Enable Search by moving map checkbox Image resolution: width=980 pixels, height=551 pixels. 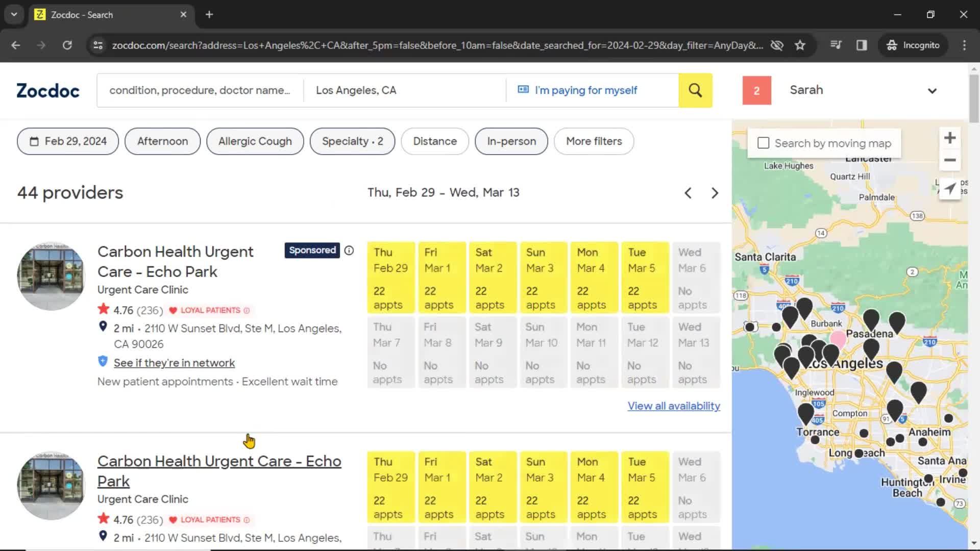click(x=763, y=143)
